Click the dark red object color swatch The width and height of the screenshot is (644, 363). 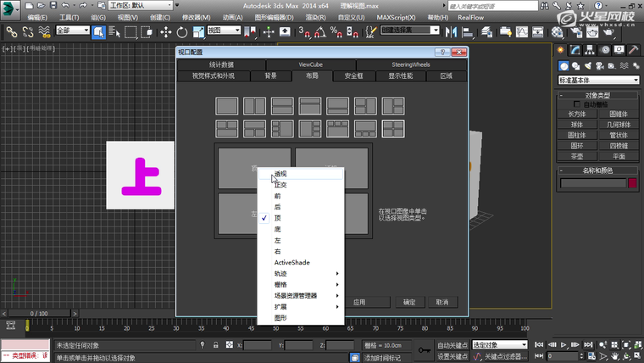(632, 183)
